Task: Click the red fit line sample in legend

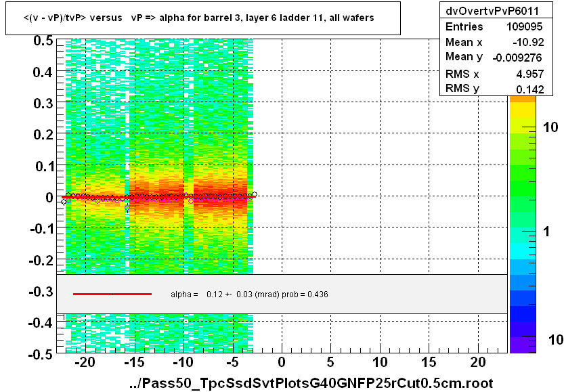Action: [x=112, y=295]
